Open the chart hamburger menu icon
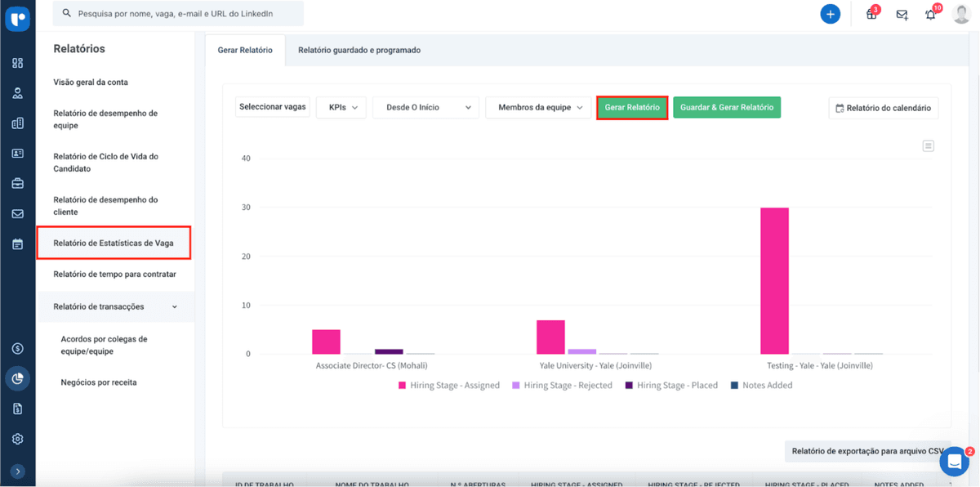The width and height of the screenshot is (980, 487). point(928,146)
